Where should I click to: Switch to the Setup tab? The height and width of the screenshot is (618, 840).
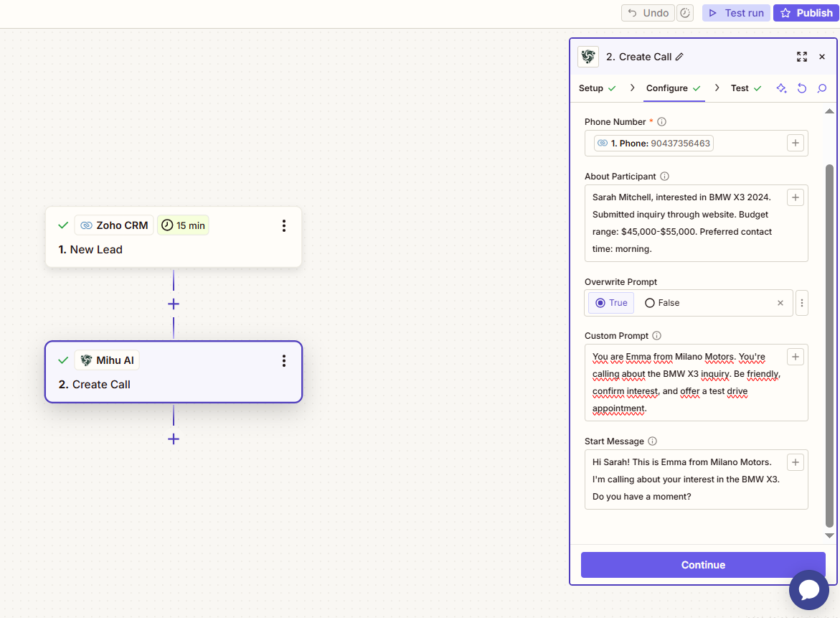(591, 88)
